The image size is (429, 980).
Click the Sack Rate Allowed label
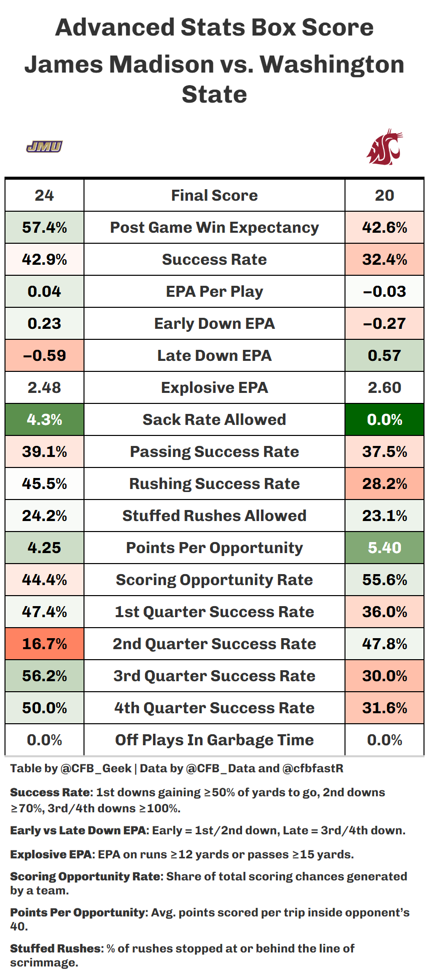214,419
